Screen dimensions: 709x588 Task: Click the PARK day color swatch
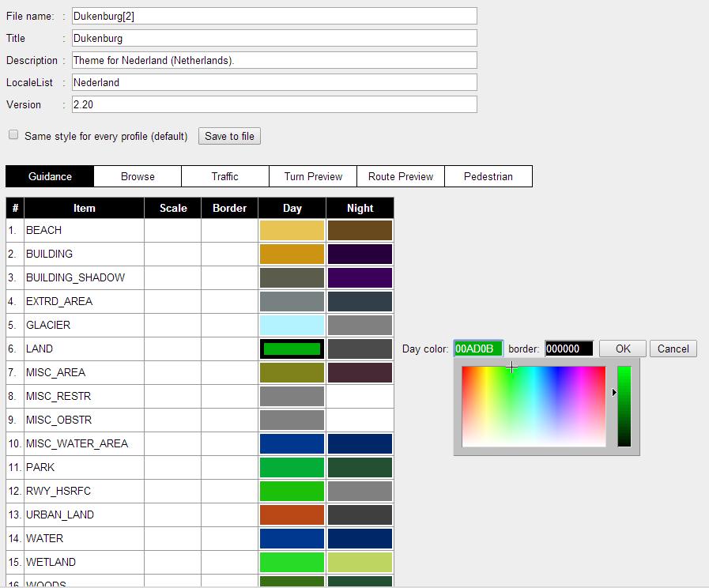pyautogui.click(x=292, y=468)
